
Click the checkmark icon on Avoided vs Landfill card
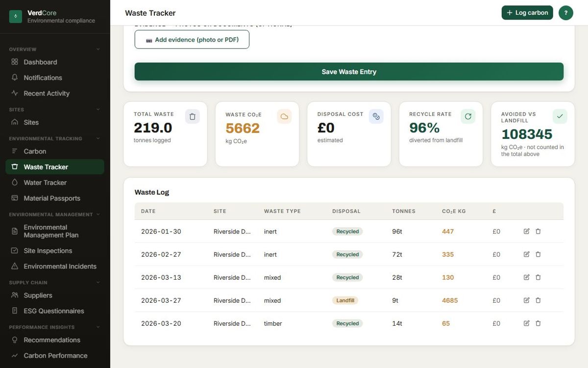pyautogui.click(x=560, y=116)
